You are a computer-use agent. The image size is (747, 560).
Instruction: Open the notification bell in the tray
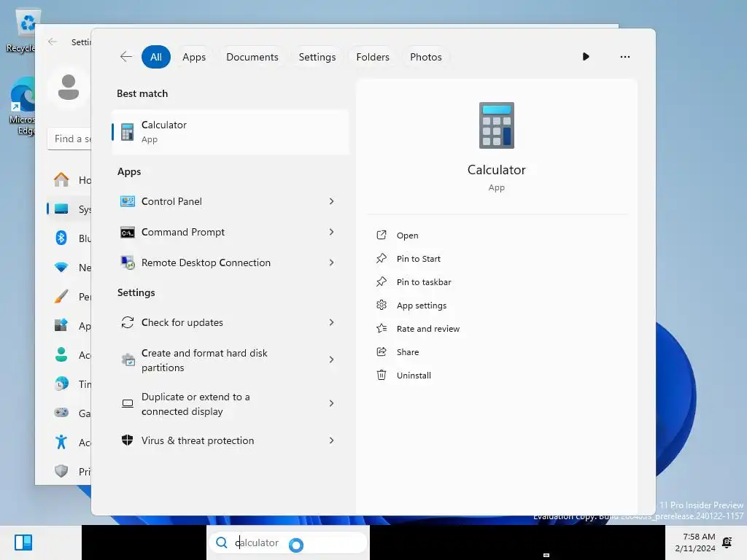pyautogui.click(x=727, y=542)
